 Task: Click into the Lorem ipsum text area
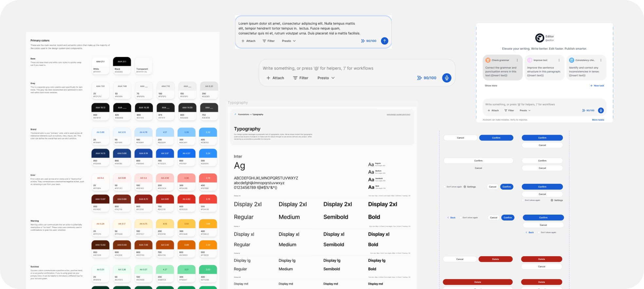[x=299, y=28]
